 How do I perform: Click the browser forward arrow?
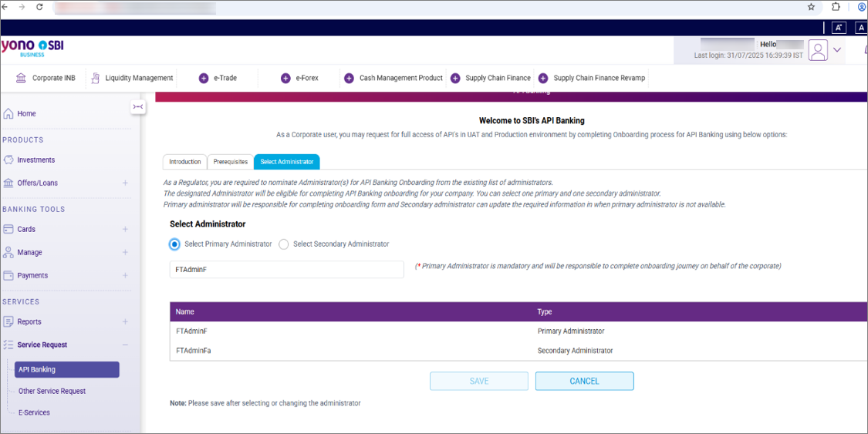pos(22,7)
